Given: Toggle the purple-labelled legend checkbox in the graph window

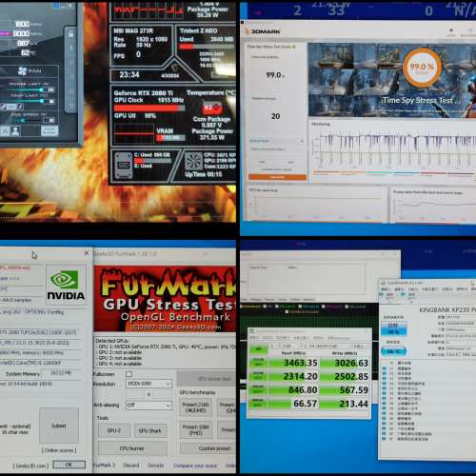Looking at the screenshot, I should coord(324,307).
